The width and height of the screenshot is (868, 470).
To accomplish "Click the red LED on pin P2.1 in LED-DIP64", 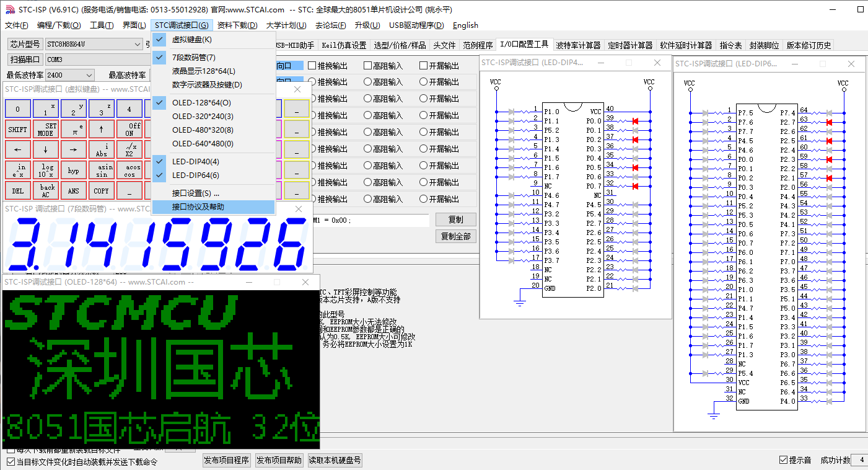I will [829, 178].
